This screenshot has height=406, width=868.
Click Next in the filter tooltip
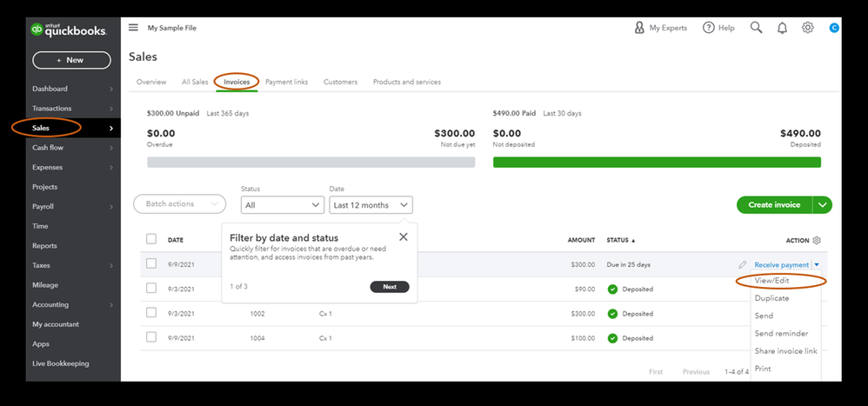[390, 287]
